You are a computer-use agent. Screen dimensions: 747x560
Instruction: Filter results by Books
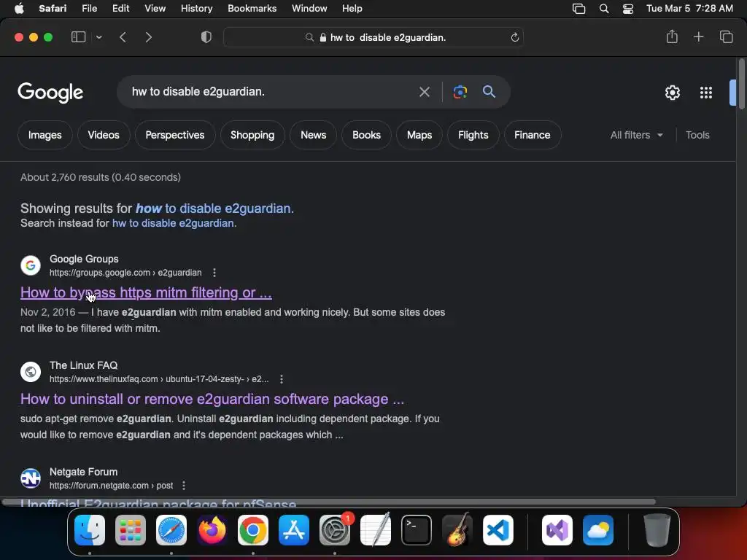[366, 135]
